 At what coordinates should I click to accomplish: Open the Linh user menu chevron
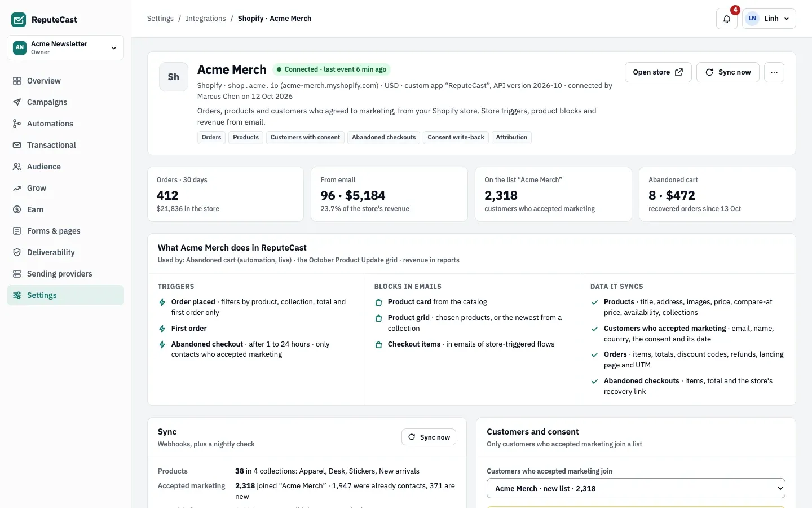click(x=787, y=19)
